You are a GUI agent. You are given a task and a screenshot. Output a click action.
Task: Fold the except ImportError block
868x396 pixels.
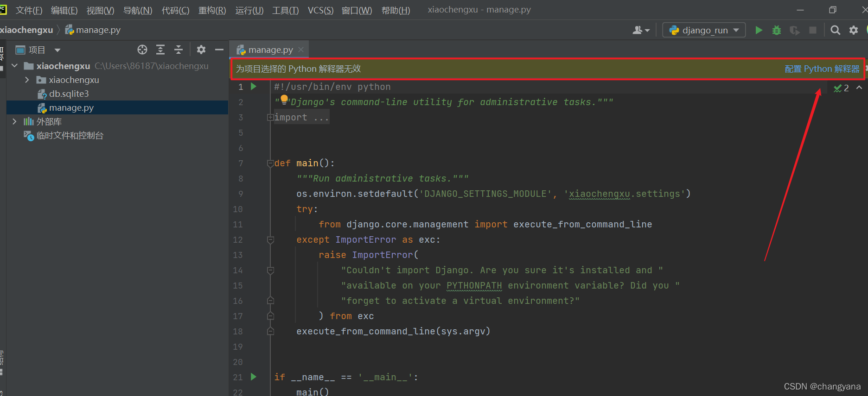point(270,240)
